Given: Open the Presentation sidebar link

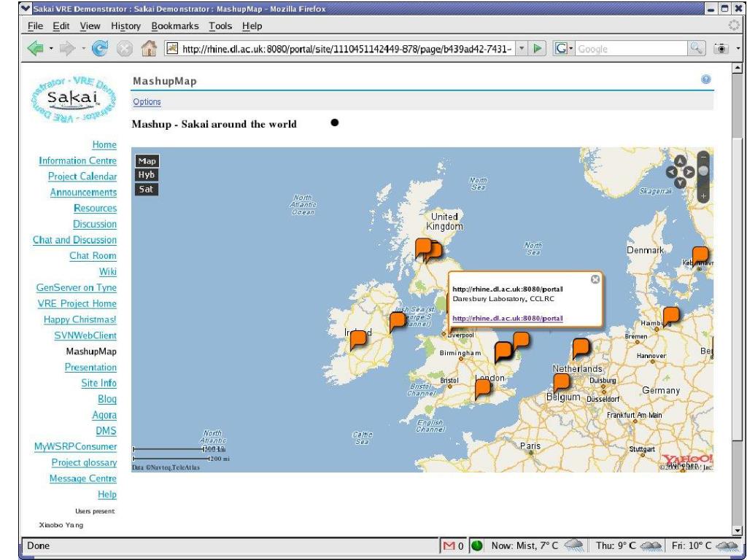Looking at the screenshot, I should point(90,367).
